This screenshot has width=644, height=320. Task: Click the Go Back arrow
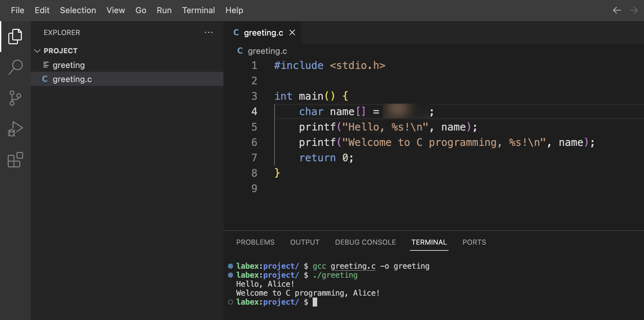(x=617, y=10)
